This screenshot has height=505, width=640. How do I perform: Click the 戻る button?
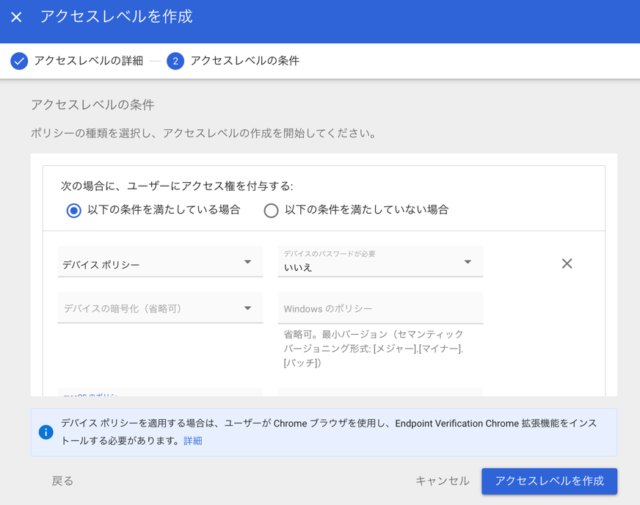pos(62,481)
